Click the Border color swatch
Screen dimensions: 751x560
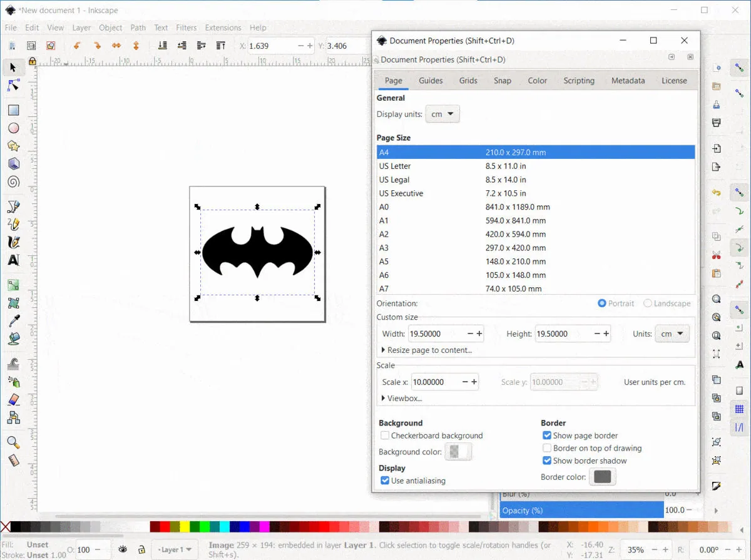click(603, 477)
